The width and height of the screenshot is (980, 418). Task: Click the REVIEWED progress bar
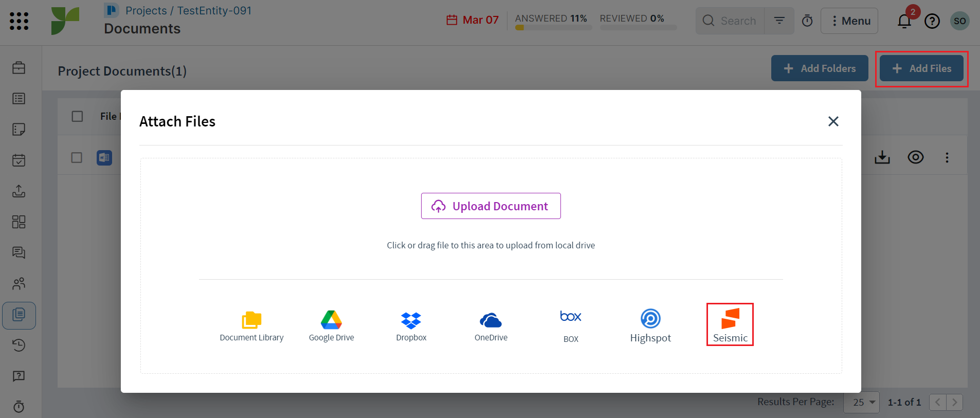(x=638, y=28)
